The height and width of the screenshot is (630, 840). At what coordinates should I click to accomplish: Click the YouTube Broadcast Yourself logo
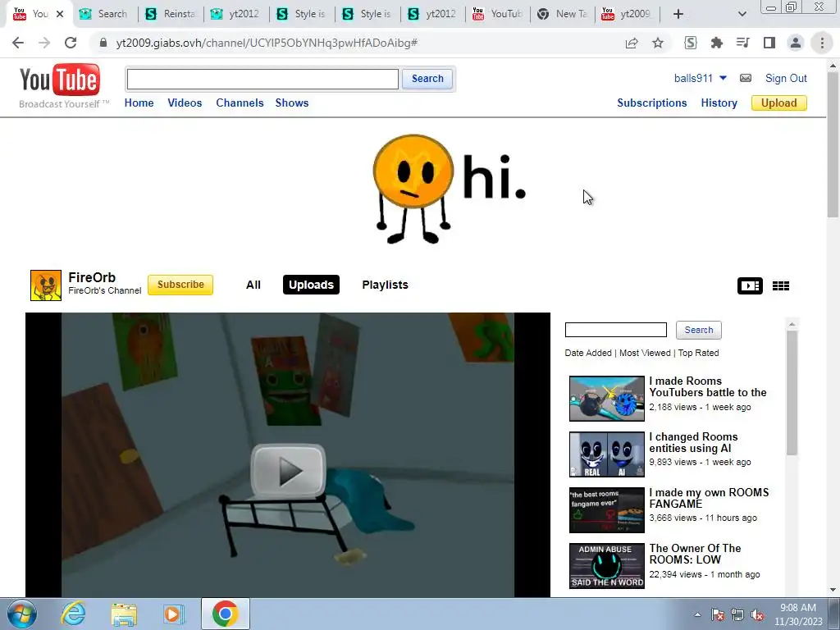coord(63,85)
